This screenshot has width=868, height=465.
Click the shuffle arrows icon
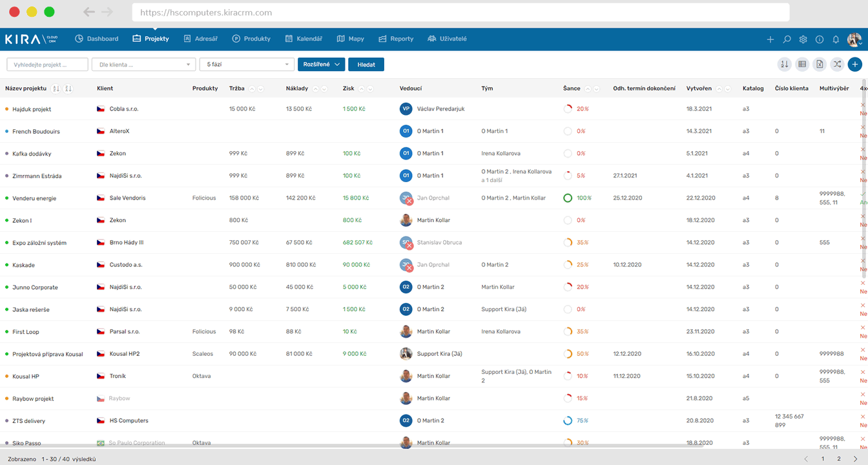[x=837, y=64]
